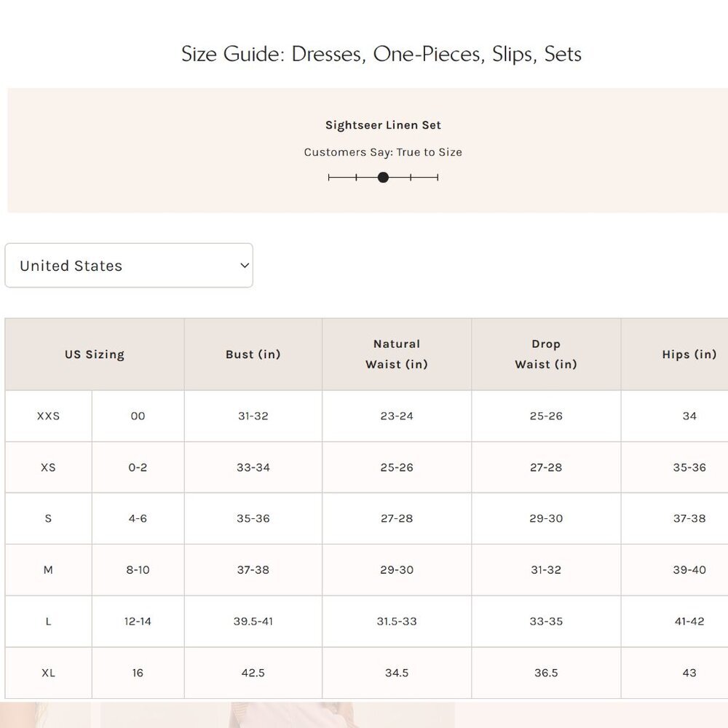Viewport: 728px width, 728px height.
Task: Click the fit scale slider dot
Action: [x=383, y=178]
